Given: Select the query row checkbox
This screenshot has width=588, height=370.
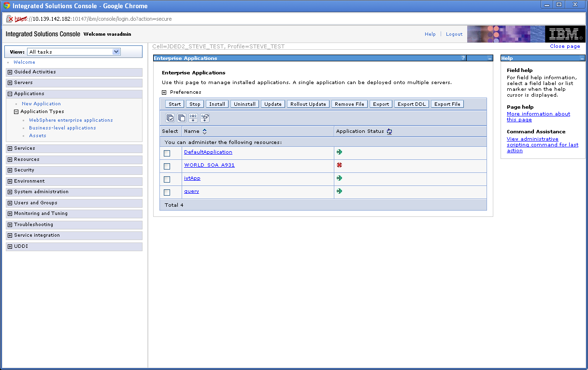Looking at the screenshot, I should tap(167, 192).
